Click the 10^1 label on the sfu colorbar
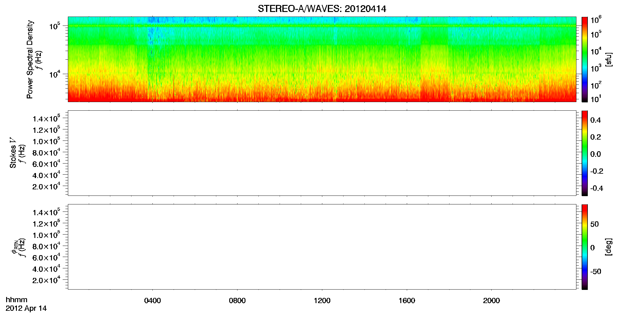 tap(596, 99)
